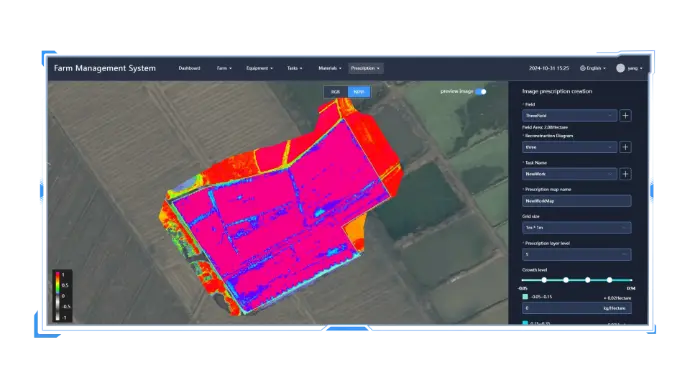Switch map view to RGB
Screen dimensions: 690x388
336,92
